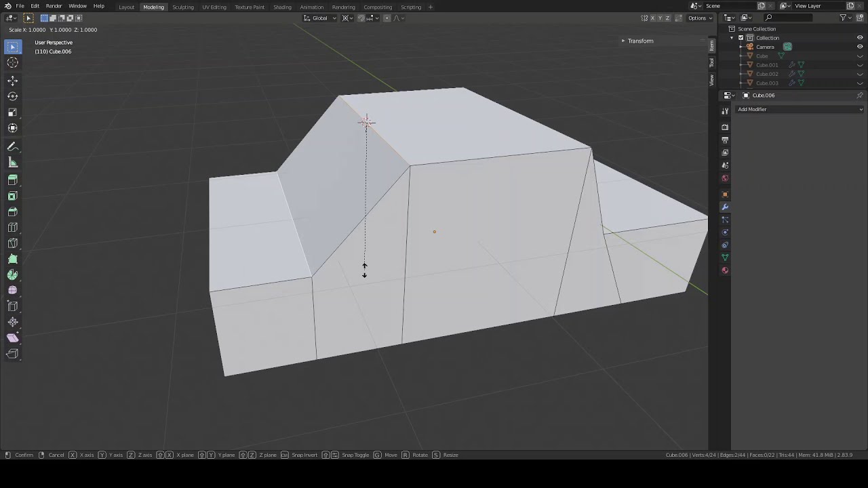868x488 pixels.
Task: Select the Smooth vertices tool
Action: [12, 290]
